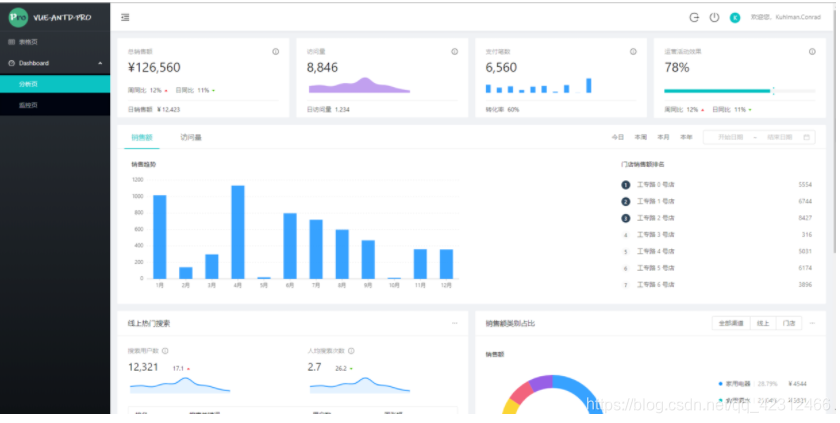840x423 pixels.
Task: Click info icon on 8,846 card
Action: point(454,51)
